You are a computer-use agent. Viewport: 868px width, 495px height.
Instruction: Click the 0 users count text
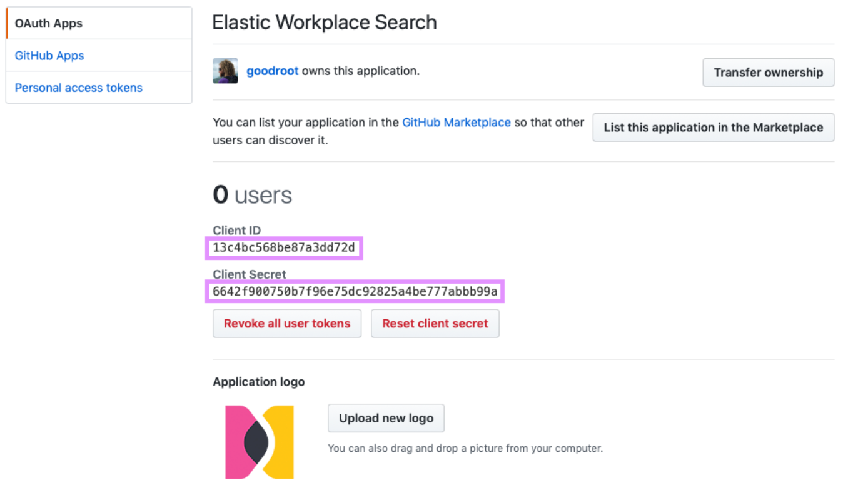coord(253,195)
